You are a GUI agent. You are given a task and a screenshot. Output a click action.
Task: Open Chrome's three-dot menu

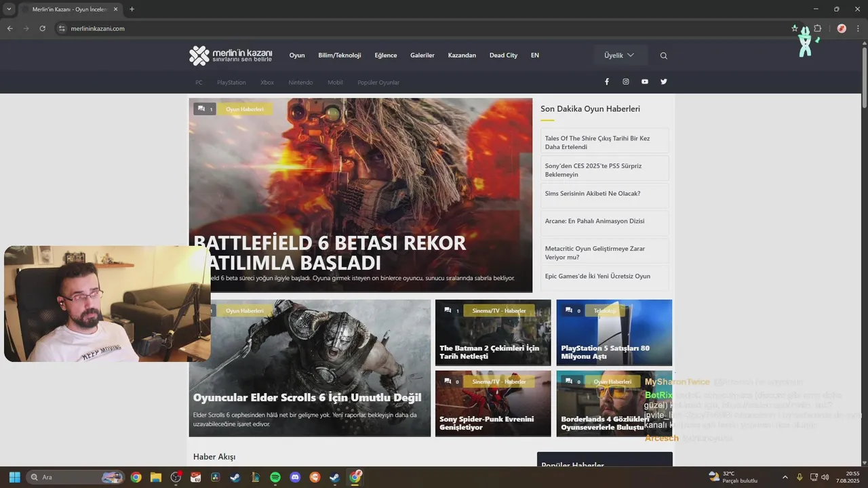click(858, 28)
